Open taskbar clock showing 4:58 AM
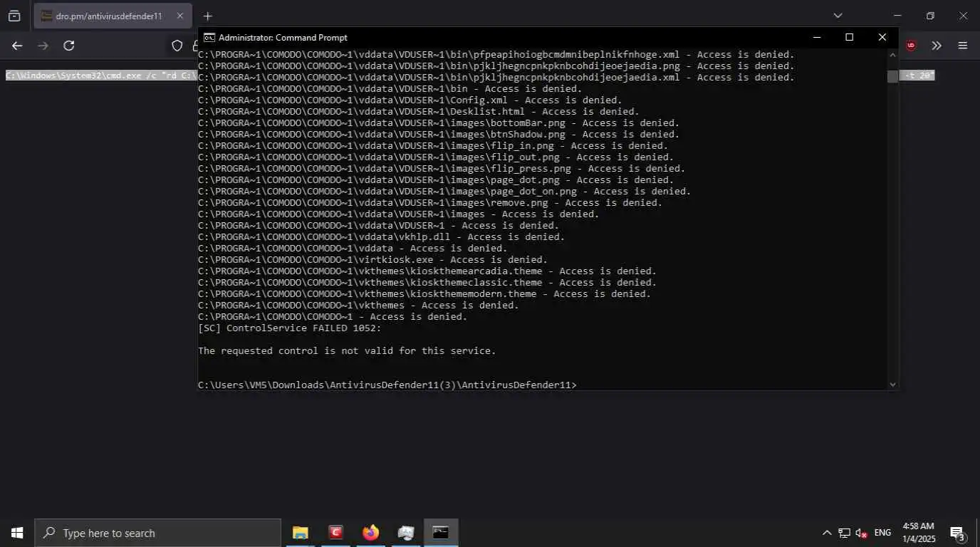 click(x=919, y=533)
